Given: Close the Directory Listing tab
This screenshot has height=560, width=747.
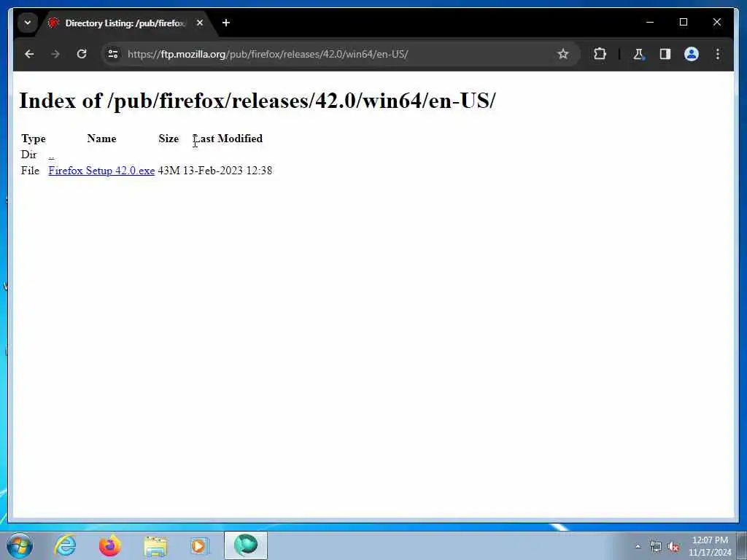Looking at the screenshot, I should 200,23.
